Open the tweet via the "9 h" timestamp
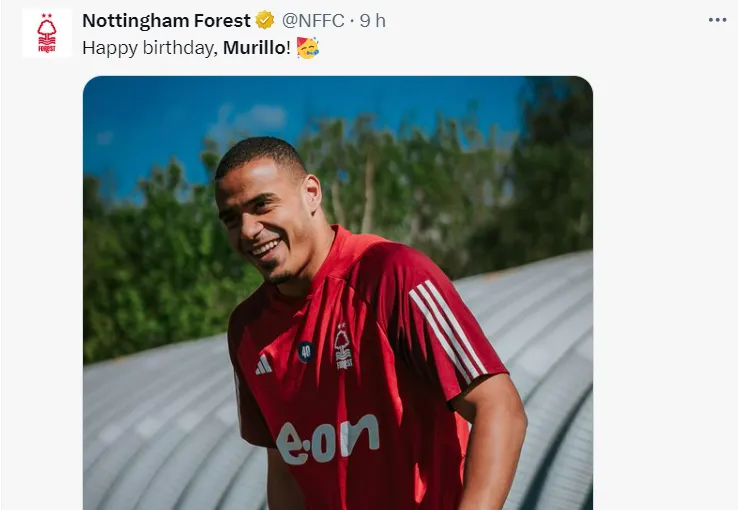Screen dimensions: 738x510 (373, 20)
